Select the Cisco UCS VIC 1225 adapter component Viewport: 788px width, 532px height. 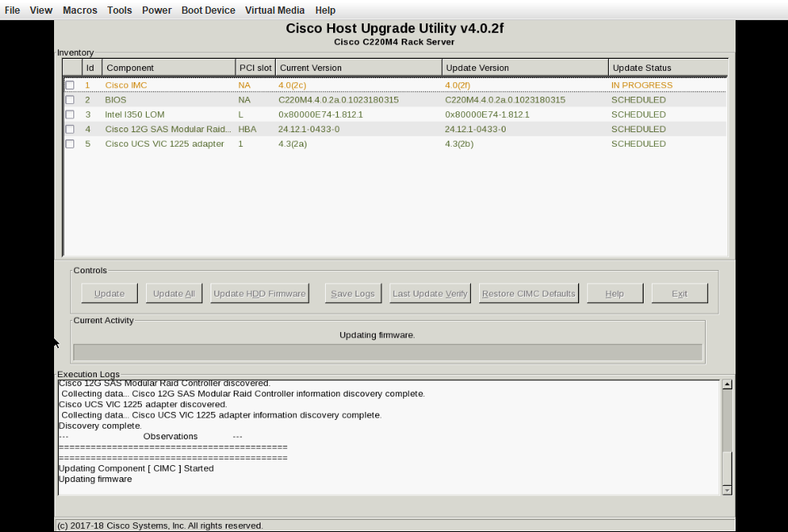[x=165, y=143]
